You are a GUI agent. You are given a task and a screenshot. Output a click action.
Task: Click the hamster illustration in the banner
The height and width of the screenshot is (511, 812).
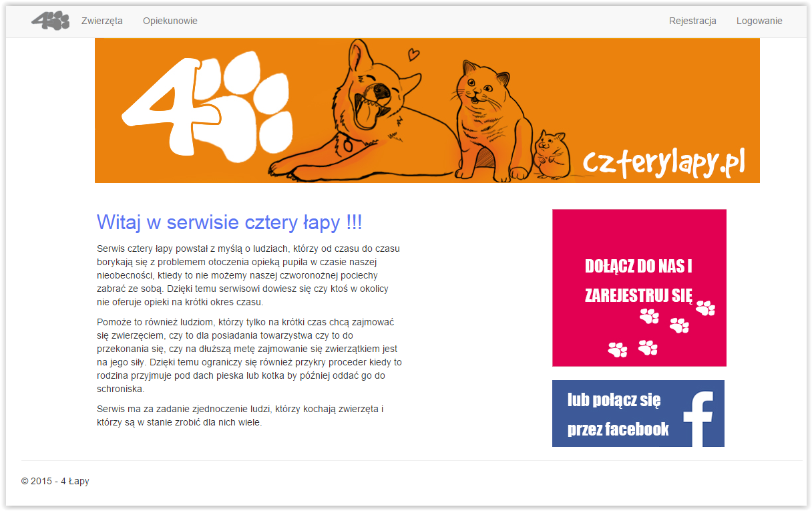point(552,155)
